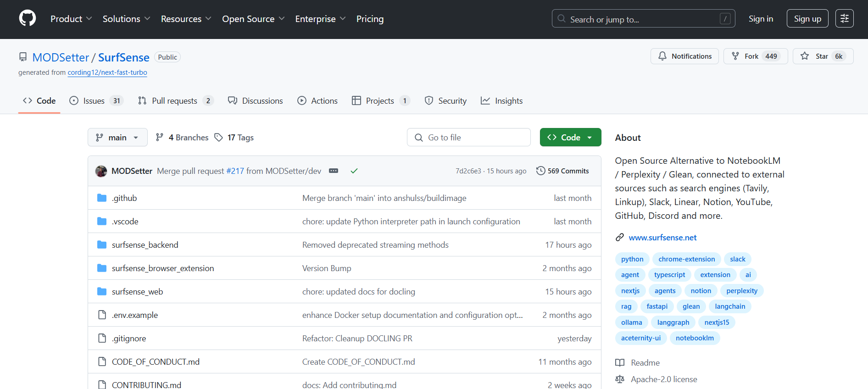Fork the repository
This screenshot has height=389, width=868.
pos(756,56)
